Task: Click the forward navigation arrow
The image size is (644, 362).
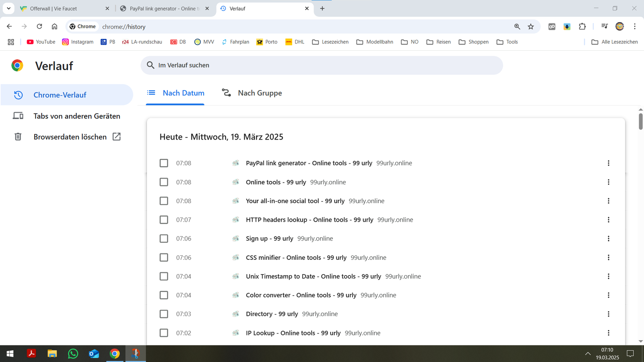Action: [x=24, y=27]
